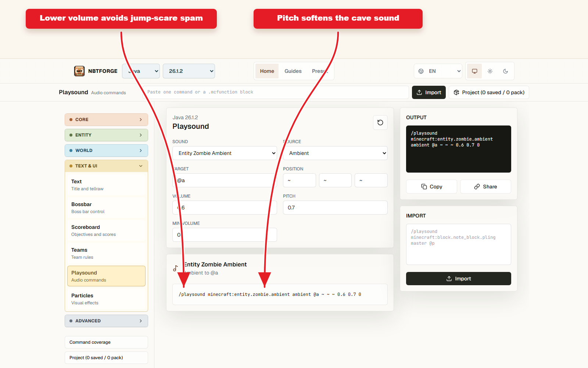This screenshot has width=588, height=368.
Task: Select the Playsound sidebar item
Action: point(106,276)
